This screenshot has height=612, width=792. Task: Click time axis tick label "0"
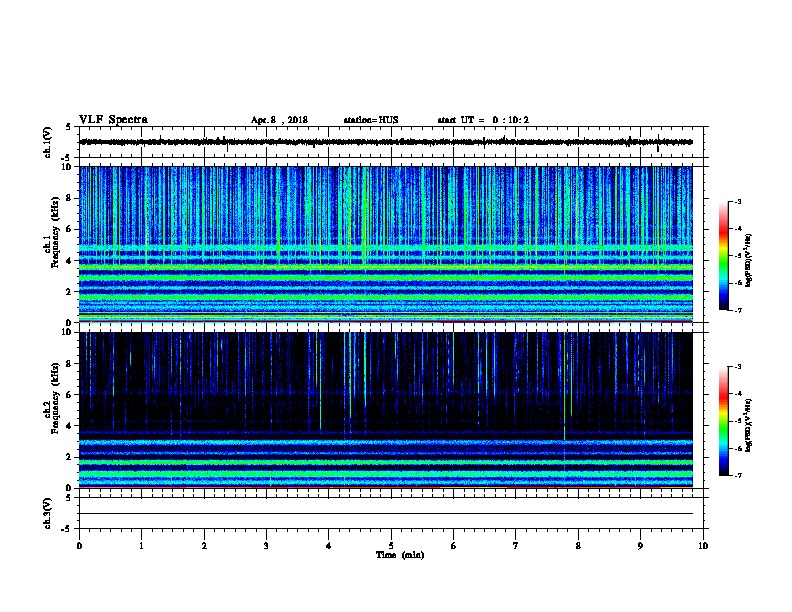pos(79,546)
